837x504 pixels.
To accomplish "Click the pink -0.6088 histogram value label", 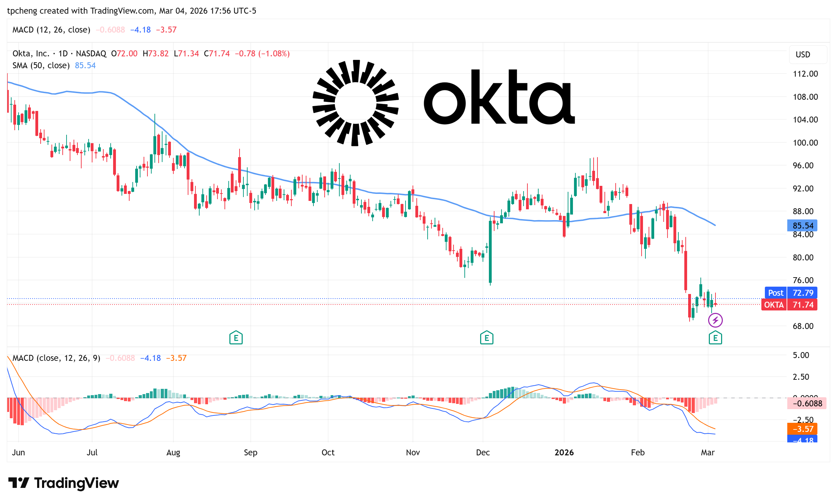I will (x=807, y=404).
